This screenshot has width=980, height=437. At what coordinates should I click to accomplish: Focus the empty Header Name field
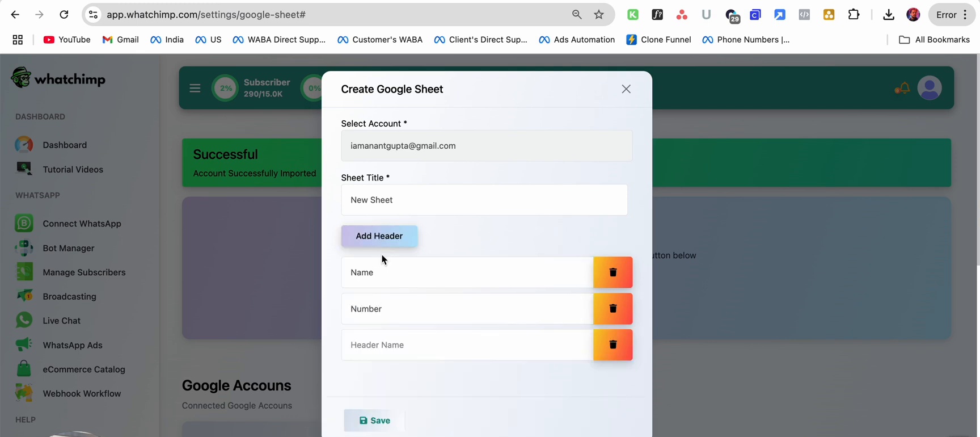coord(467,345)
